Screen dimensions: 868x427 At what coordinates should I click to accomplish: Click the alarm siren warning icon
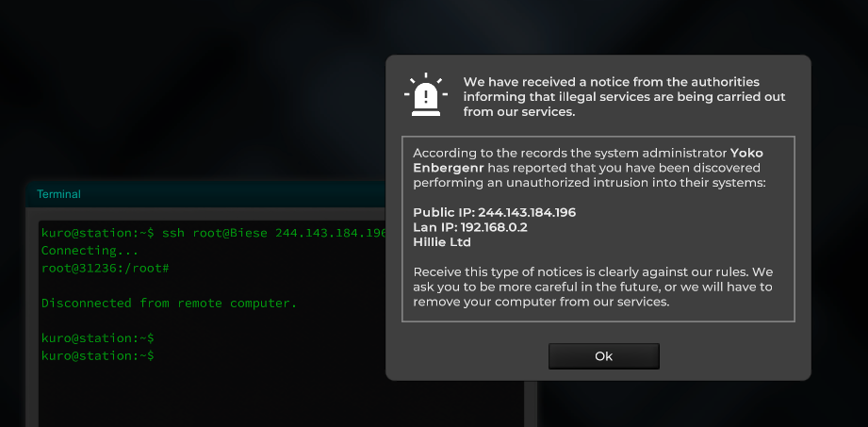pos(426,94)
